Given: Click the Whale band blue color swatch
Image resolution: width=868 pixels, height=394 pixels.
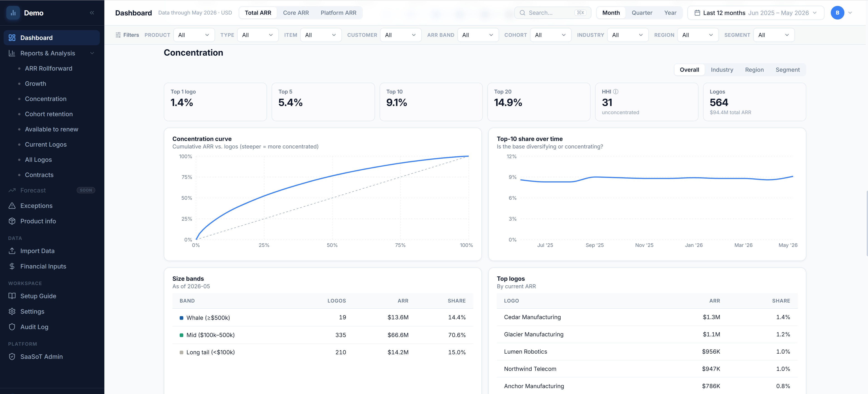Looking at the screenshot, I should pos(181,318).
